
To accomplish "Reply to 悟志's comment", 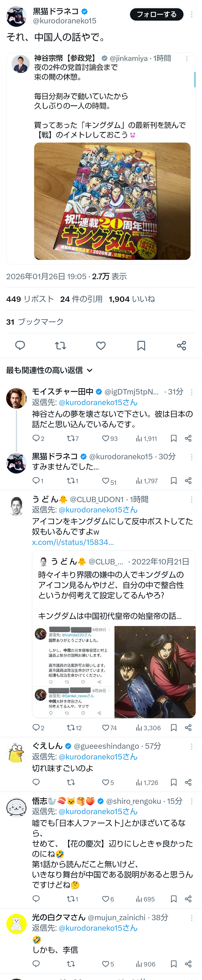I will click(36, 899).
